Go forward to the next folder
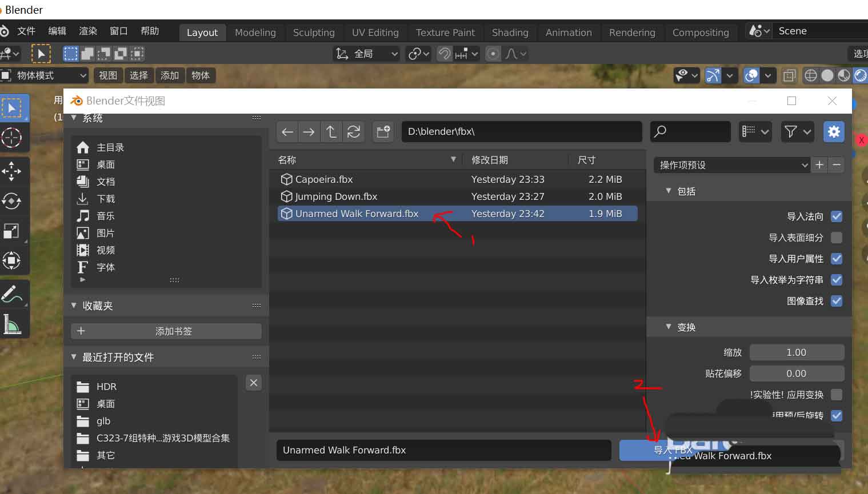Image resolution: width=868 pixels, height=494 pixels. [x=309, y=132]
